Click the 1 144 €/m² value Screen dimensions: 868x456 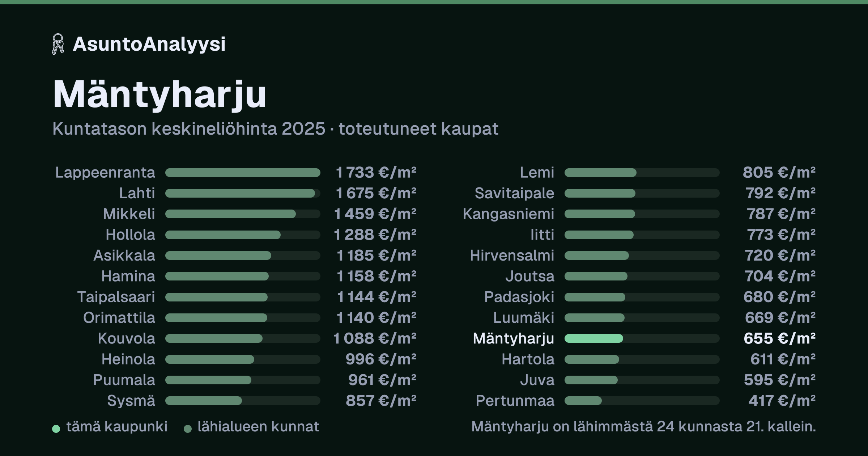(376, 297)
